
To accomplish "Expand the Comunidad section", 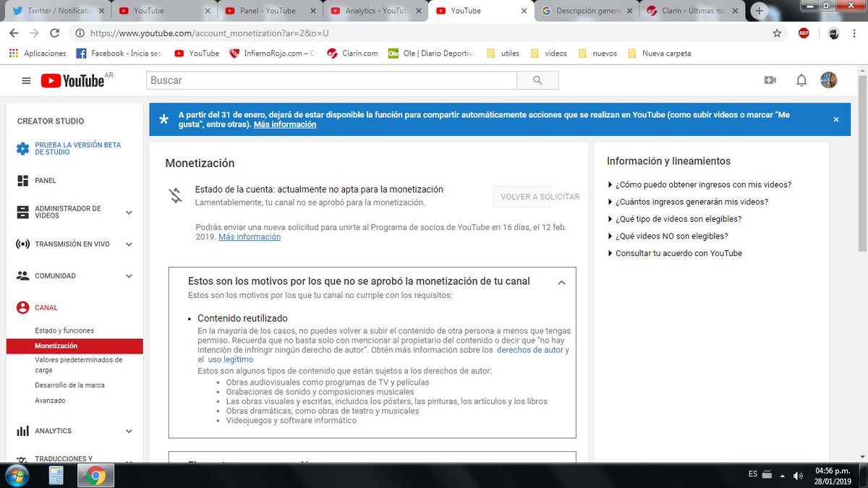I will (129, 275).
